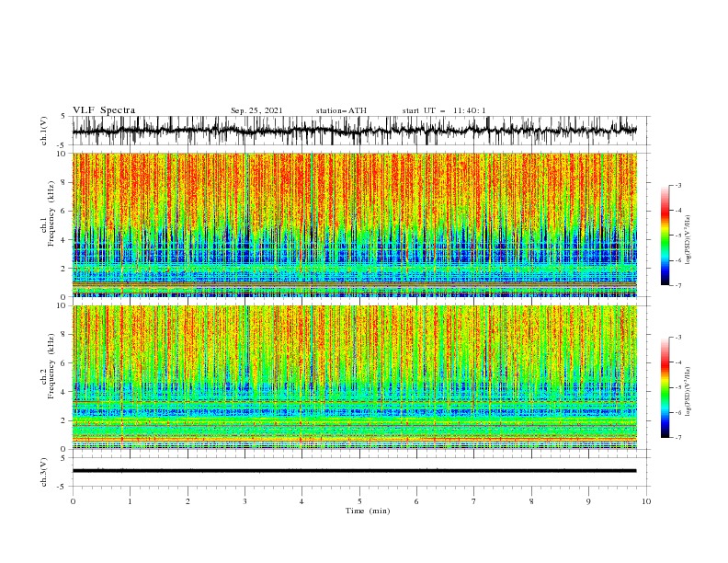
Task: Click the "-5" voltage tick of ch.1(V) axis
Action: click(x=63, y=145)
